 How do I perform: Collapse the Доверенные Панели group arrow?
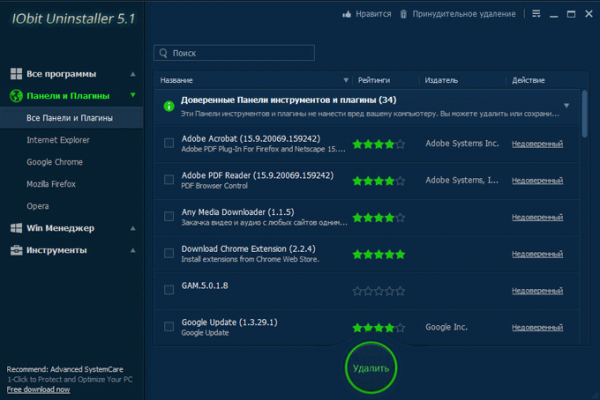[x=567, y=105]
